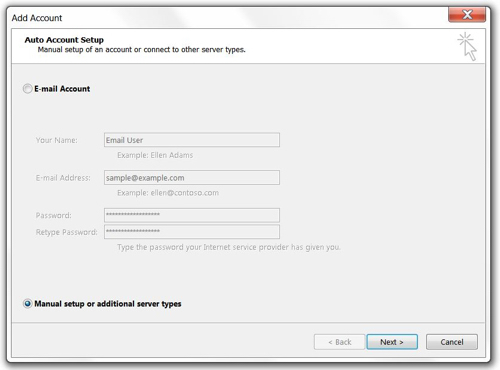Click the Auto Account Setup heading

[x=64, y=40]
